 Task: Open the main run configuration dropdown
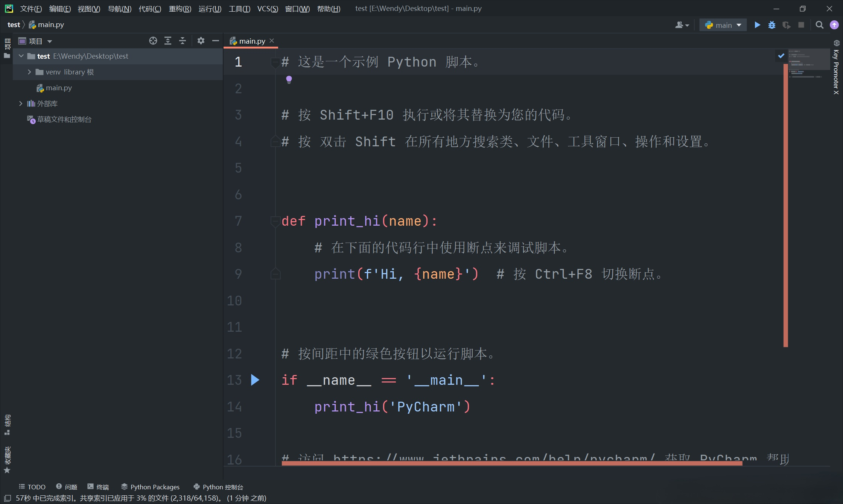[x=723, y=25]
